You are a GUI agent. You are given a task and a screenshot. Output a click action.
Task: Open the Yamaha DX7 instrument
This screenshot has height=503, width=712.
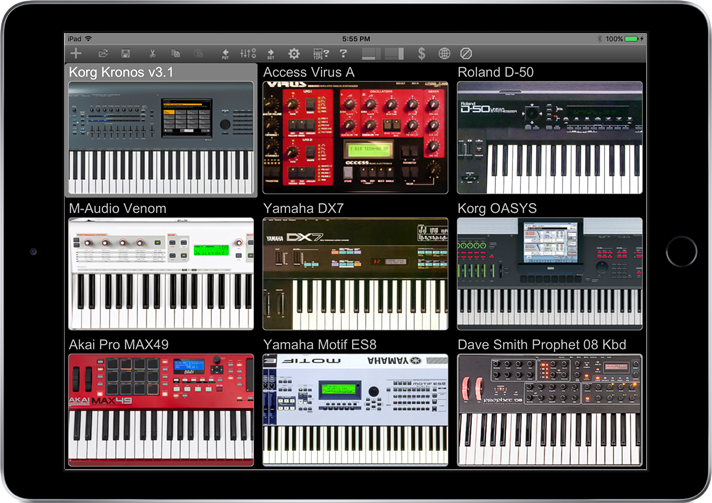354,274
